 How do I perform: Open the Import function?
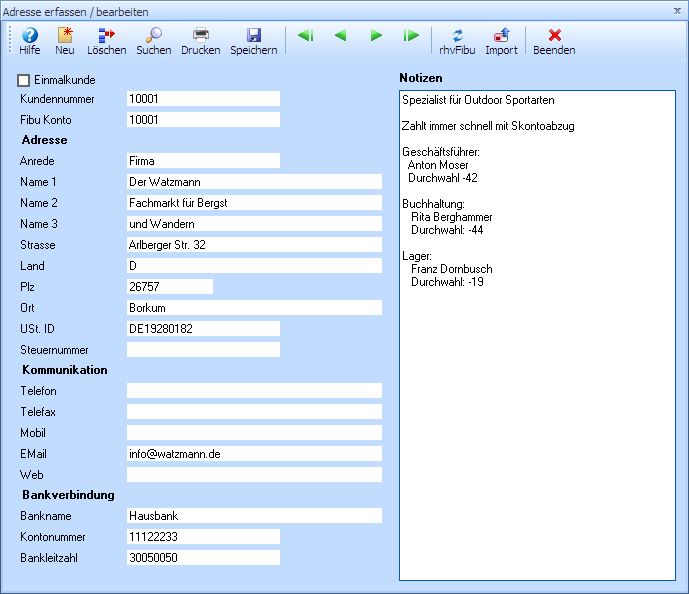(x=501, y=40)
